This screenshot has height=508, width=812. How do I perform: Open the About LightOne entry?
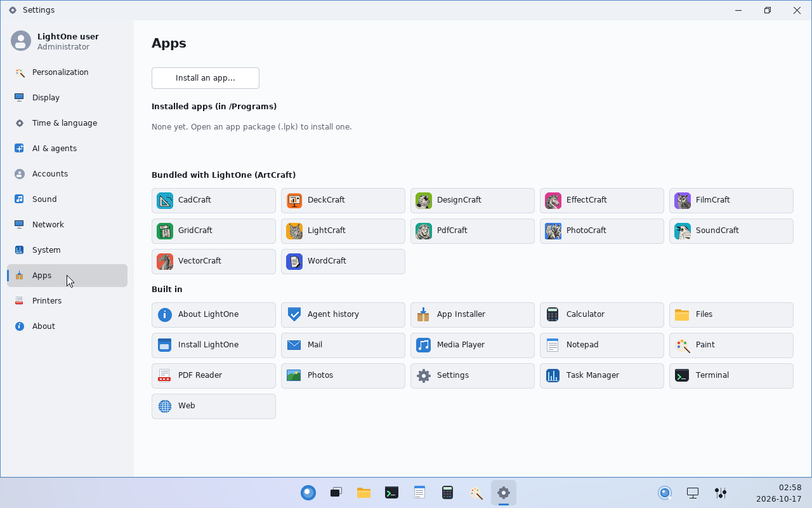click(x=214, y=315)
